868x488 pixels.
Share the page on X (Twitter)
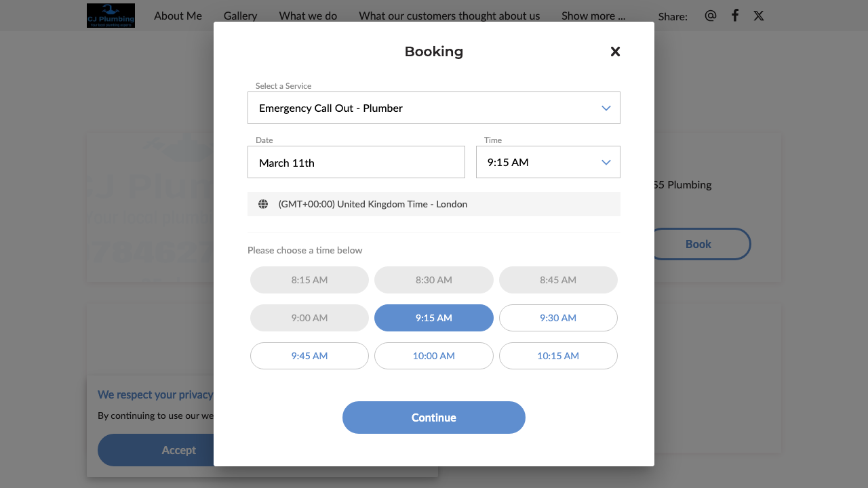759,16
